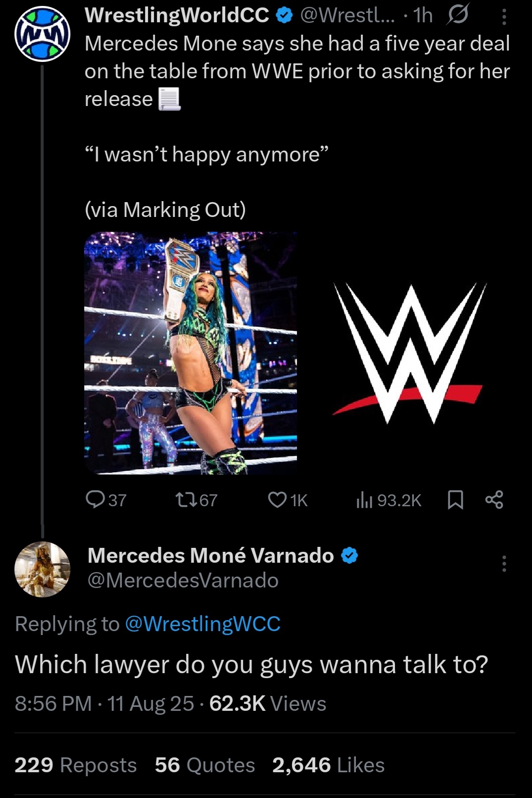532x798 pixels.
Task: Open Mercedes Moné Varnado profile picture
Action: pyautogui.click(x=42, y=569)
